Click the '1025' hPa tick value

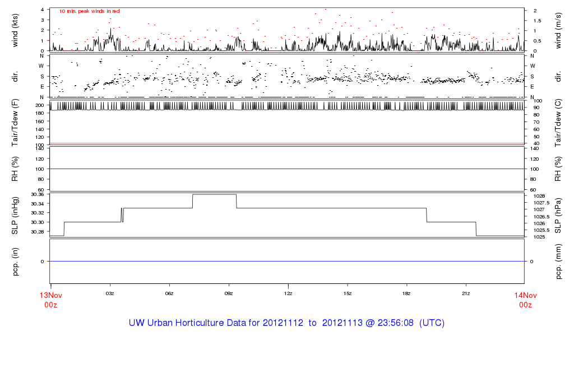540,237
